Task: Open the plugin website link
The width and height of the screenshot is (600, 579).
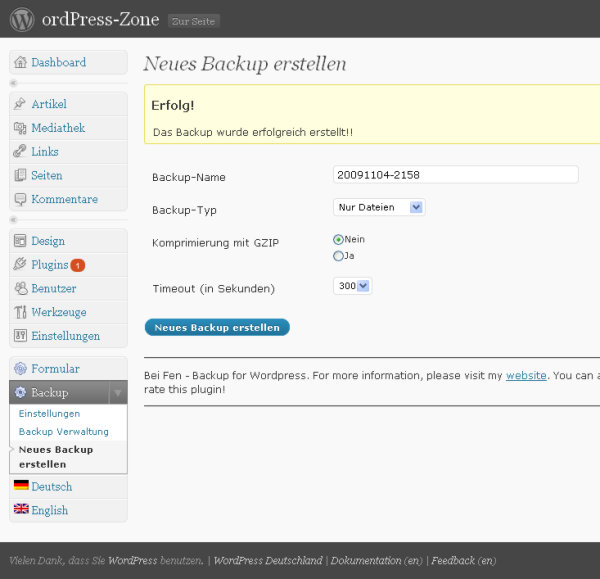Action: point(526,376)
